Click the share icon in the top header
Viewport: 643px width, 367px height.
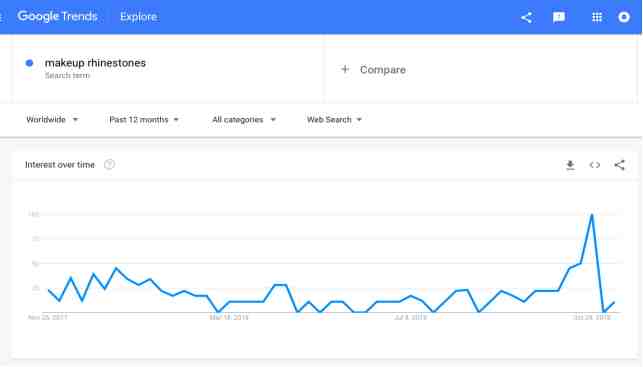(x=527, y=17)
